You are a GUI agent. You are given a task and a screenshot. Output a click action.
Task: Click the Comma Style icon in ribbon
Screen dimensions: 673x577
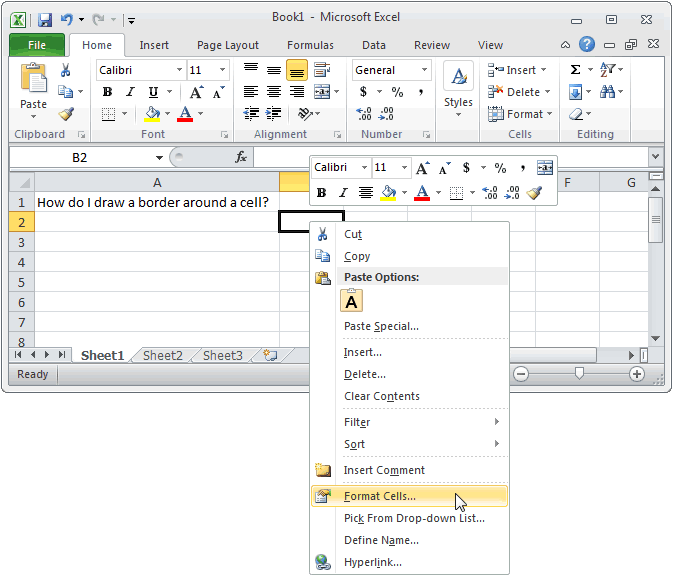click(x=421, y=92)
